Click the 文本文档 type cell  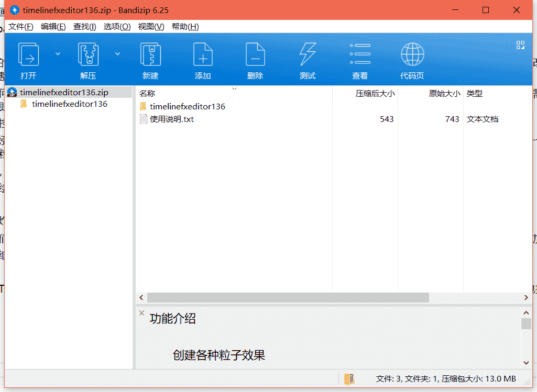[482, 119]
